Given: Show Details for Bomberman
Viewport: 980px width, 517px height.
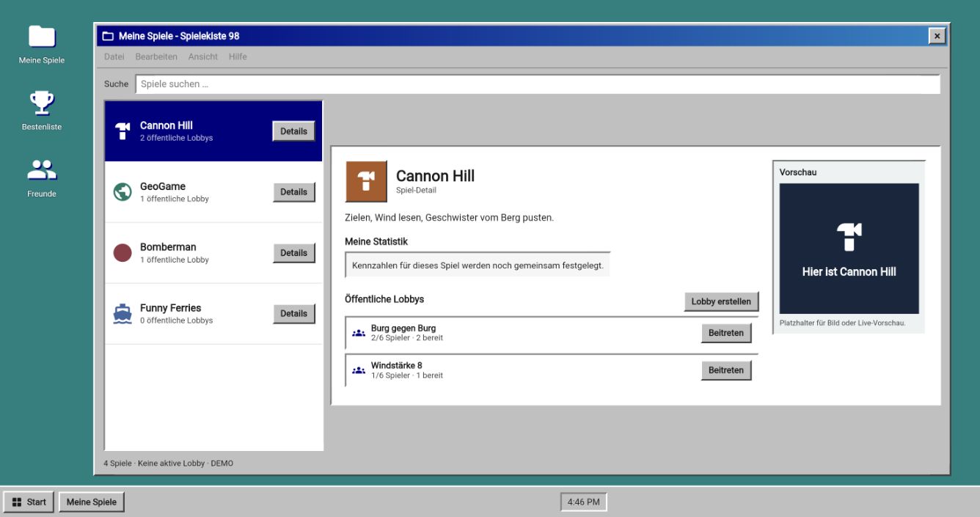Looking at the screenshot, I should coord(294,253).
